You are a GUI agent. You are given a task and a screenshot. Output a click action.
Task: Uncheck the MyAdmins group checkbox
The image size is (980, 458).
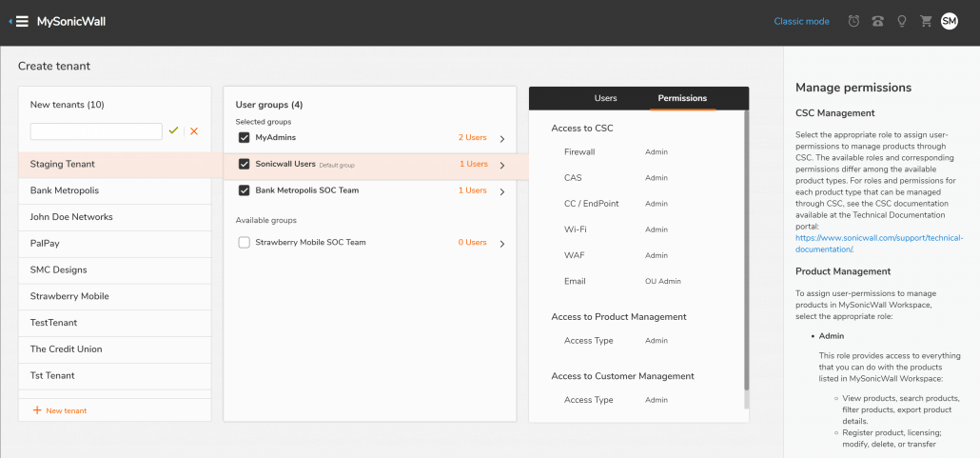[x=245, y=138]
